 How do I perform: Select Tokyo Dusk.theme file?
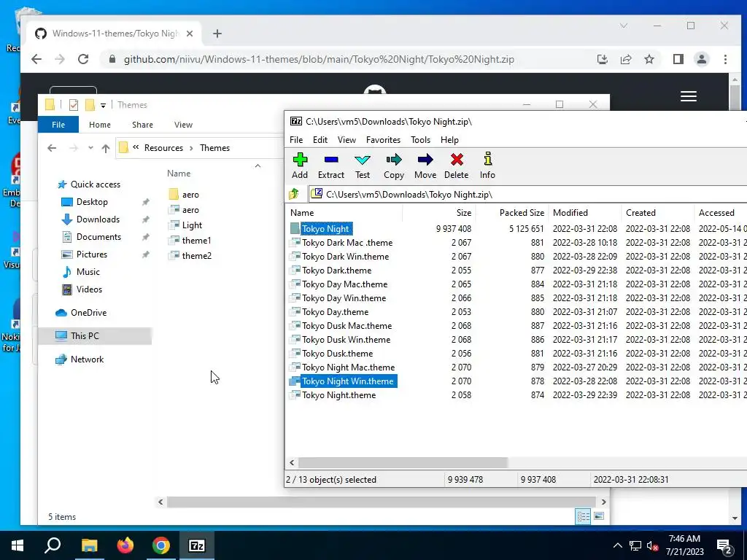click(x=337, y=354)
